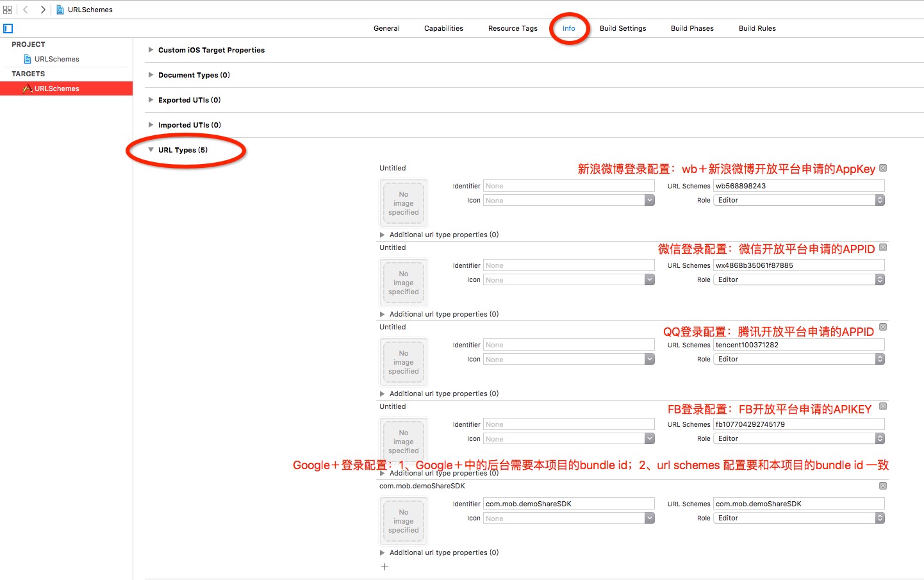Toggle the project/targets list sidebar icon
This screenshot has width=924, height=580.
pyautogui.click(x=8, y=28)
